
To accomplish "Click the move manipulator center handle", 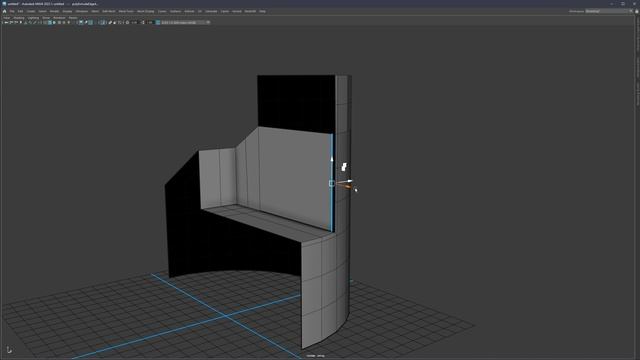I will click(x=332, y=184).
